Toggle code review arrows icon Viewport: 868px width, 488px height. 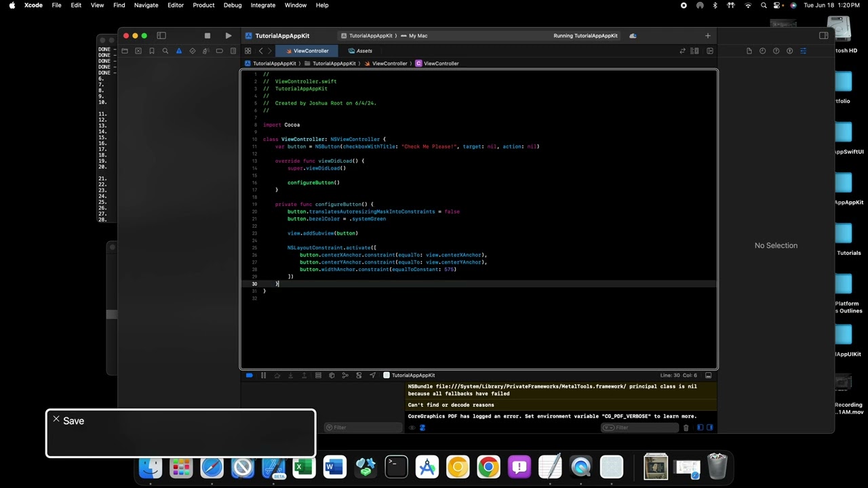(x=682, y=51)
